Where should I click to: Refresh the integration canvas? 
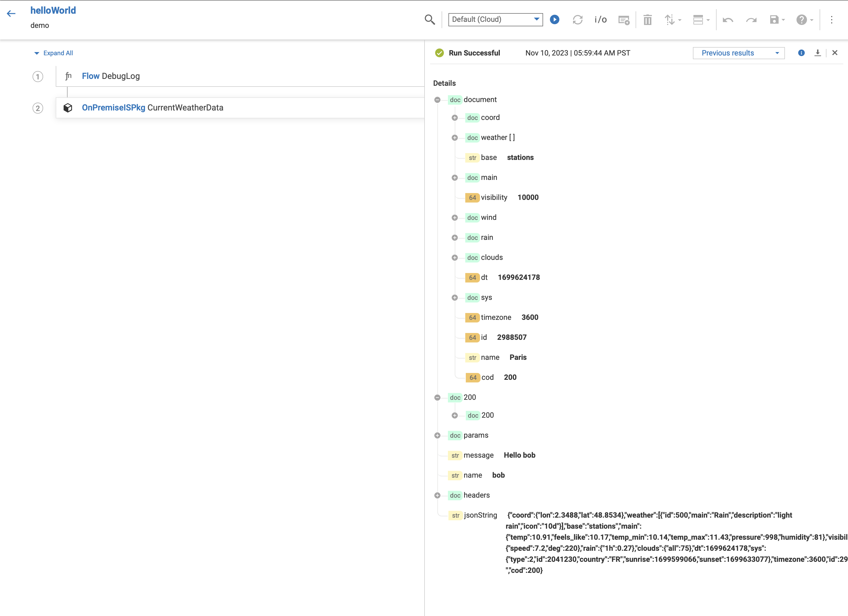point(577,19)
